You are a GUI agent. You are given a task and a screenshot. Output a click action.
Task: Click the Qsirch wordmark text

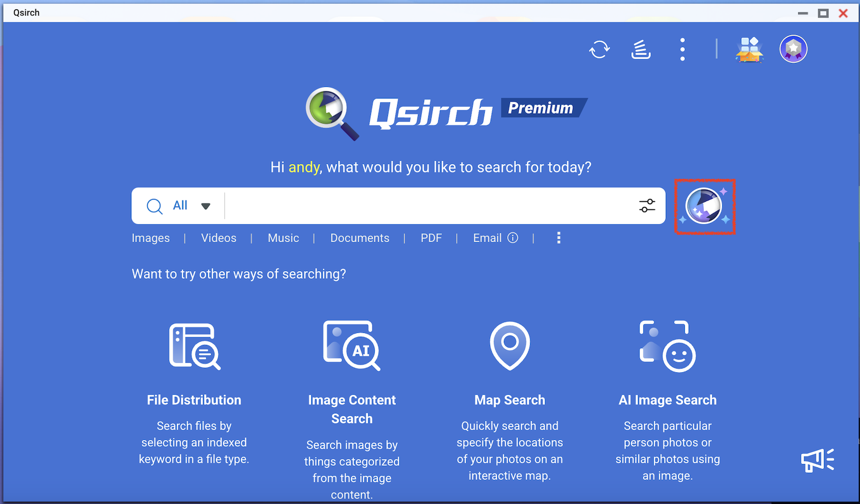click(x=431, y=114)
